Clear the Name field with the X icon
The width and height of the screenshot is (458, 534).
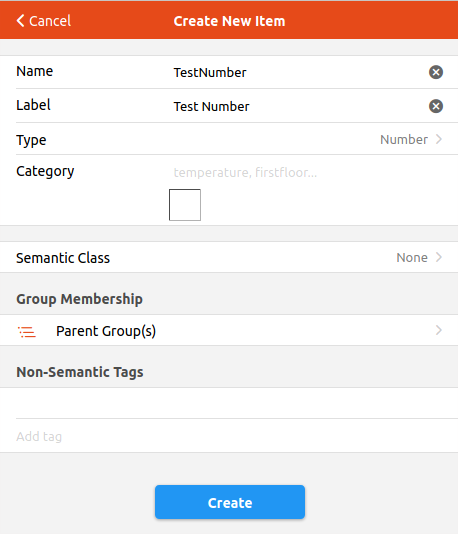pyautogui.click(x=436, y=72)
